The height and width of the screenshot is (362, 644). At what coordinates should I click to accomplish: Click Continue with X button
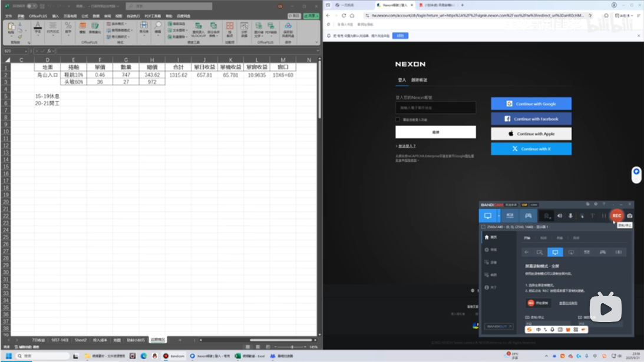(531, 148)
